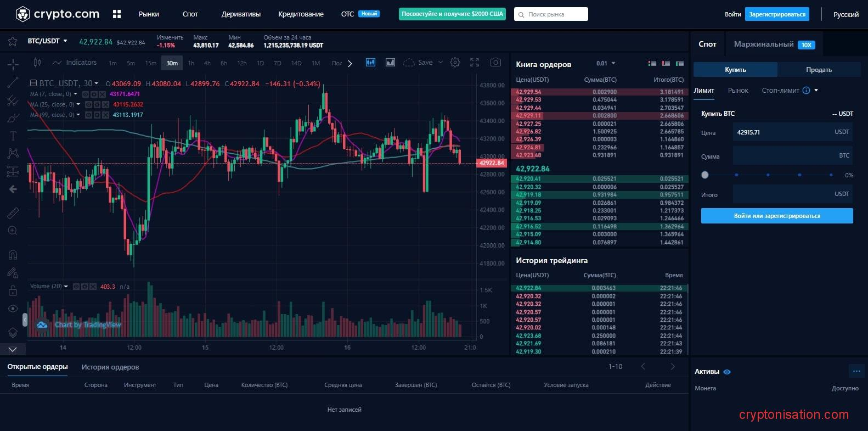Take a chart snapshot with the camera icon
The height and width of the screenshot is (431, 868).
click(495, 63)
